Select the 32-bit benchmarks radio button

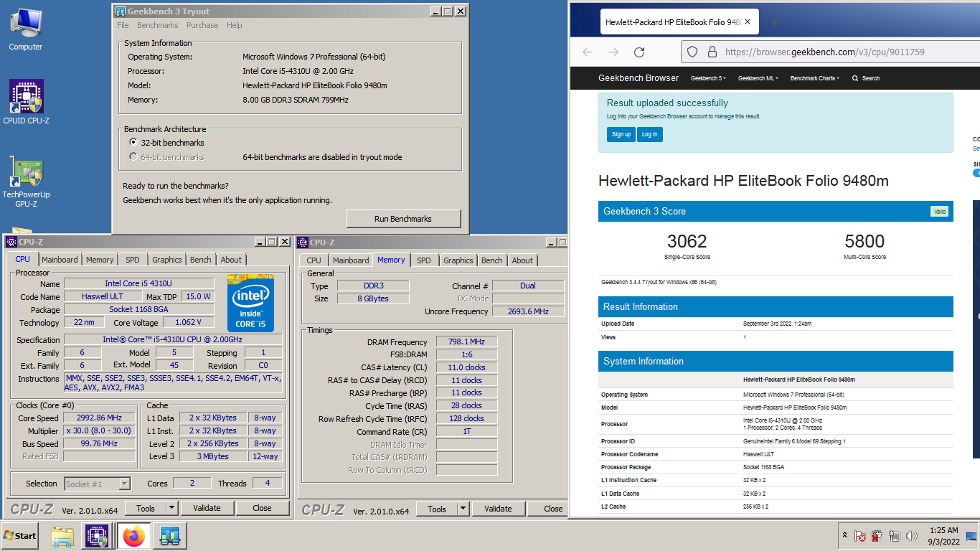click(x=133, y=143)
